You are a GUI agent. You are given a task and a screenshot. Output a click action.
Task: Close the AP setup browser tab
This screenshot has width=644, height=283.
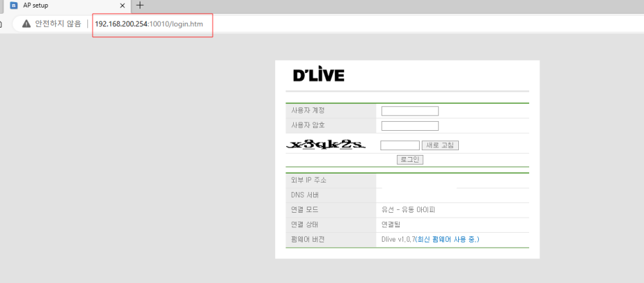click(122, 6)
